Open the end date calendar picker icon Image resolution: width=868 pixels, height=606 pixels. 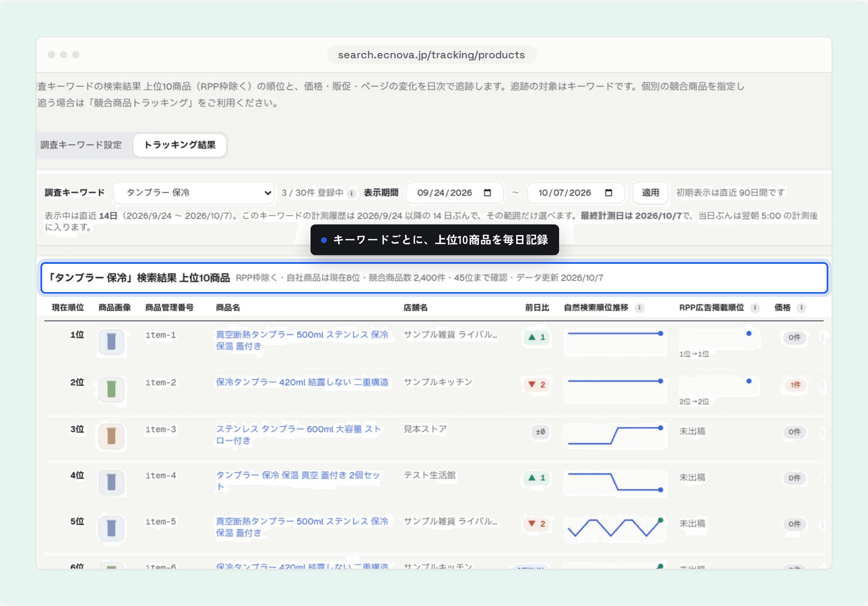pyautogui.click(x=609, y=193)
